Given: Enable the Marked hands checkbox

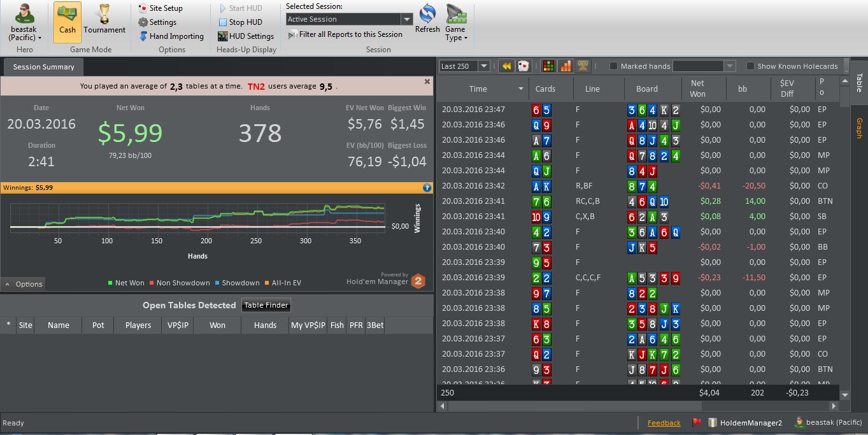Looking at the screenshot, I should click(614, 66).
